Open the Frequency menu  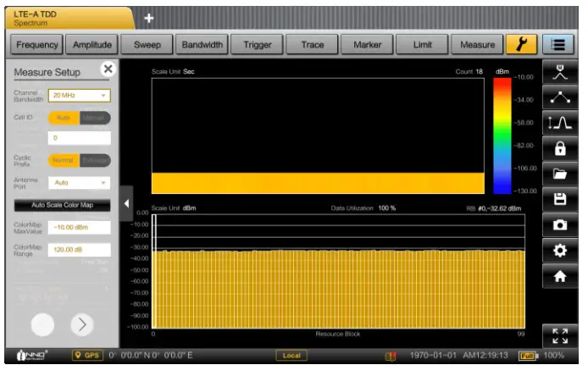point(36,45)
